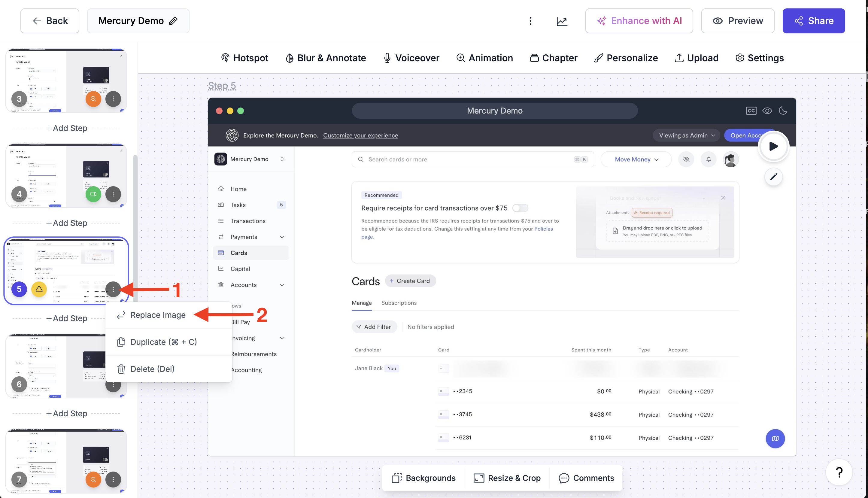Open the Customize your experience link
The height and width of the screenshot is (498, 868).
360,135
